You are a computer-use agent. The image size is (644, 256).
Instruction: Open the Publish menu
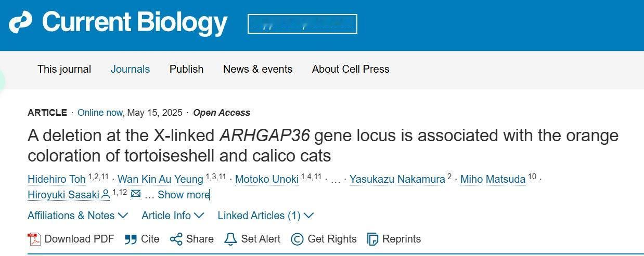tap(186, 69)
